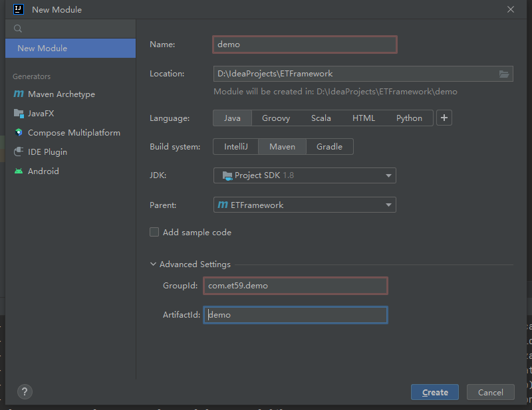Switch build system to Gradle
This screenshot has height=410, width=532.
(x=329, y=146)
